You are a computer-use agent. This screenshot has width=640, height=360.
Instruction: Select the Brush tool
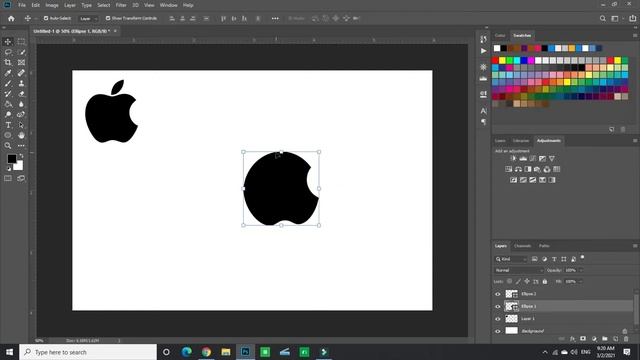[8, 83]
